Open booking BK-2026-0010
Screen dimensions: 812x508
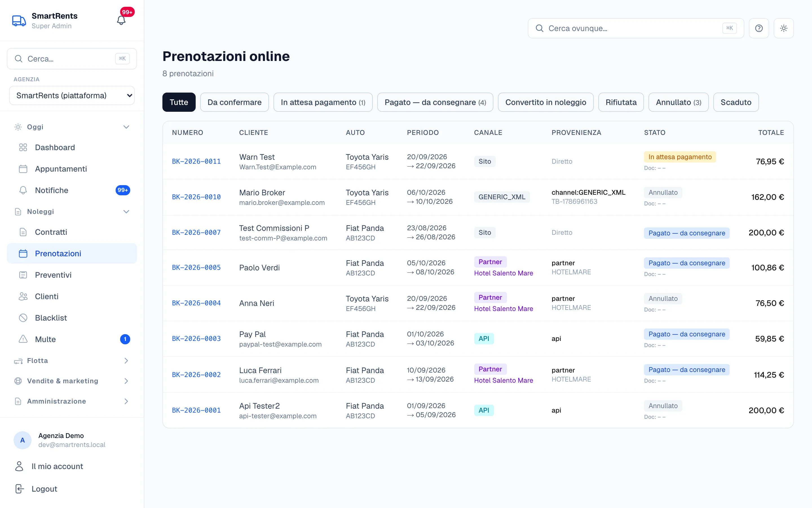[196, 197]
